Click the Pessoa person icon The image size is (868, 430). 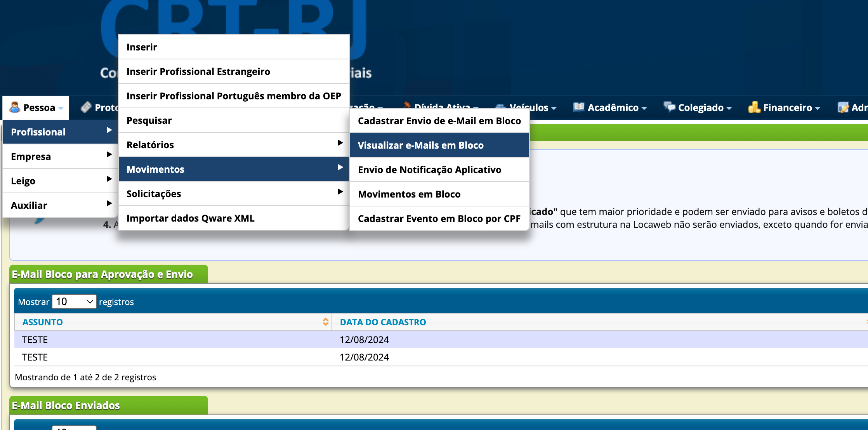point(15,107)
